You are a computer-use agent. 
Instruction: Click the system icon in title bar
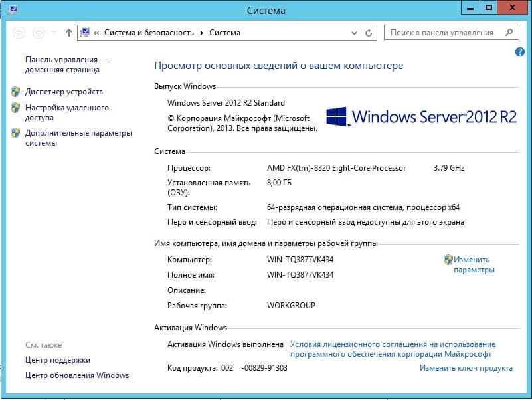click(13, 9)
